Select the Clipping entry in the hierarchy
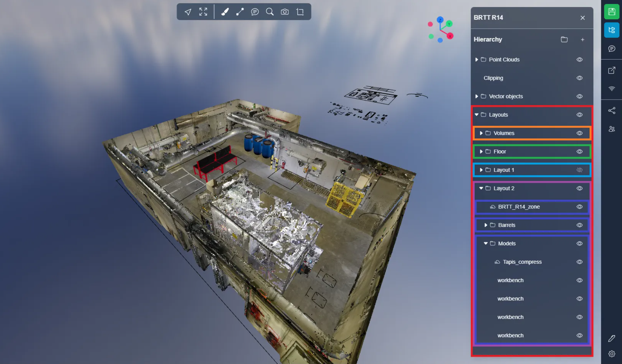The image size is (622, 364). click(x=493, y=78)
